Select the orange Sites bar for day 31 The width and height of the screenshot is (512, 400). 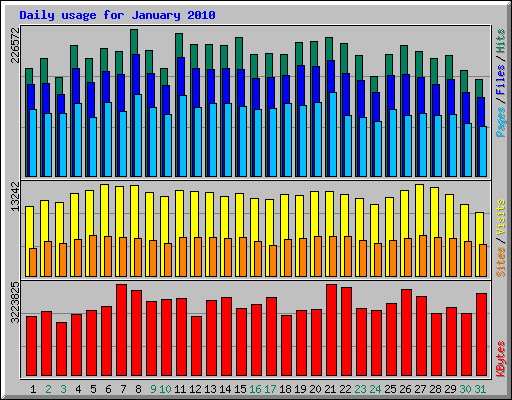483,260
